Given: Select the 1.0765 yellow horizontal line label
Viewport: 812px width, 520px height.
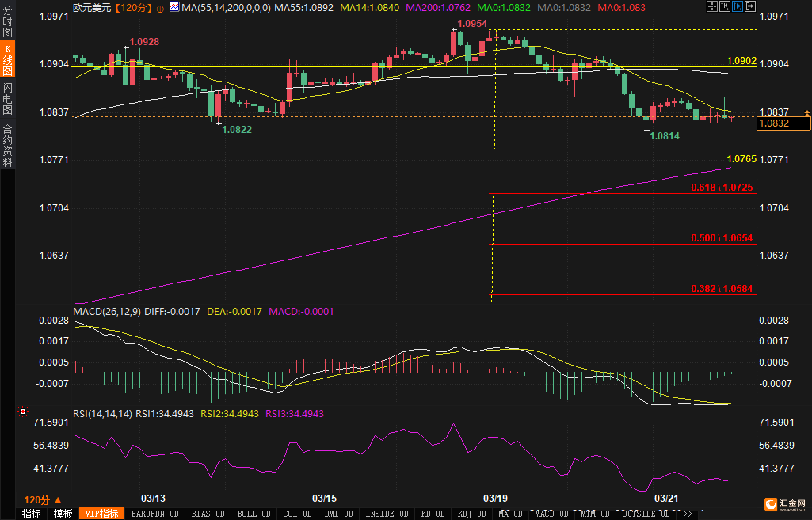Looking at the screenshot, I should point(741,159).
